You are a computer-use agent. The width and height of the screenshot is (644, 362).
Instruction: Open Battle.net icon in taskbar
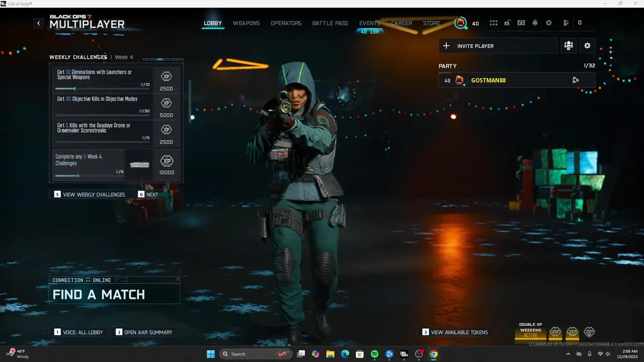coord(389,354)
